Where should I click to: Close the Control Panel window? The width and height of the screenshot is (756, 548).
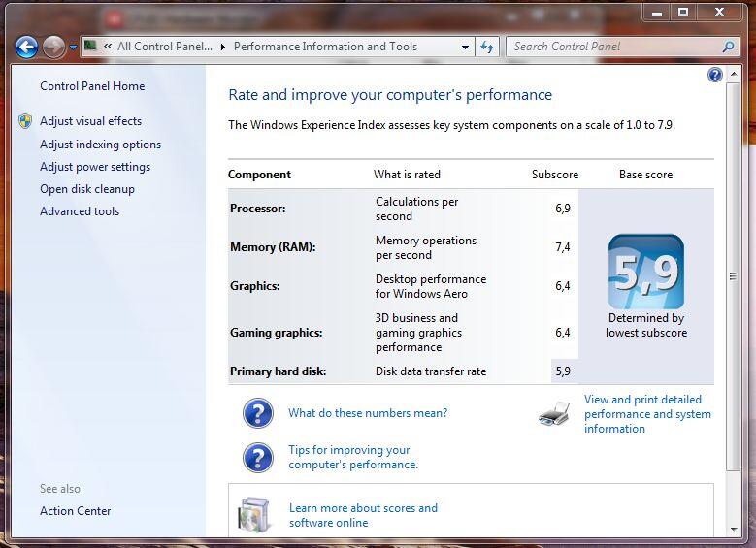click(719, 12)
